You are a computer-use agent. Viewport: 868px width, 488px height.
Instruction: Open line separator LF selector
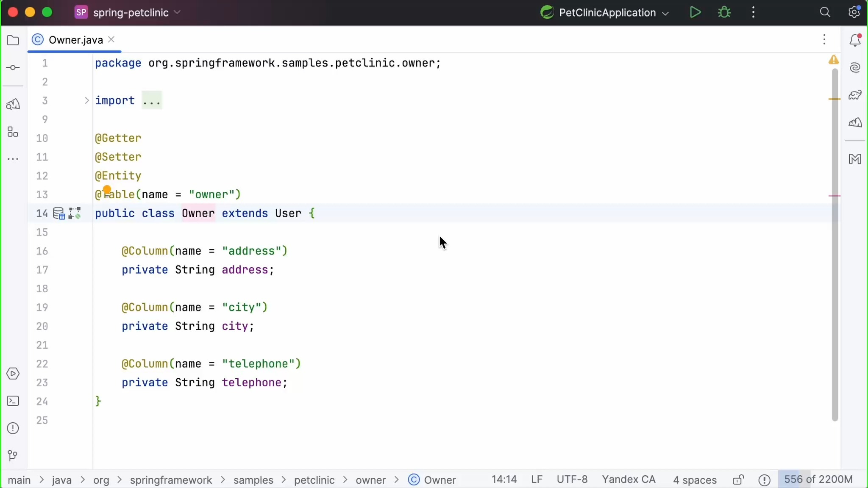(537, 480)
